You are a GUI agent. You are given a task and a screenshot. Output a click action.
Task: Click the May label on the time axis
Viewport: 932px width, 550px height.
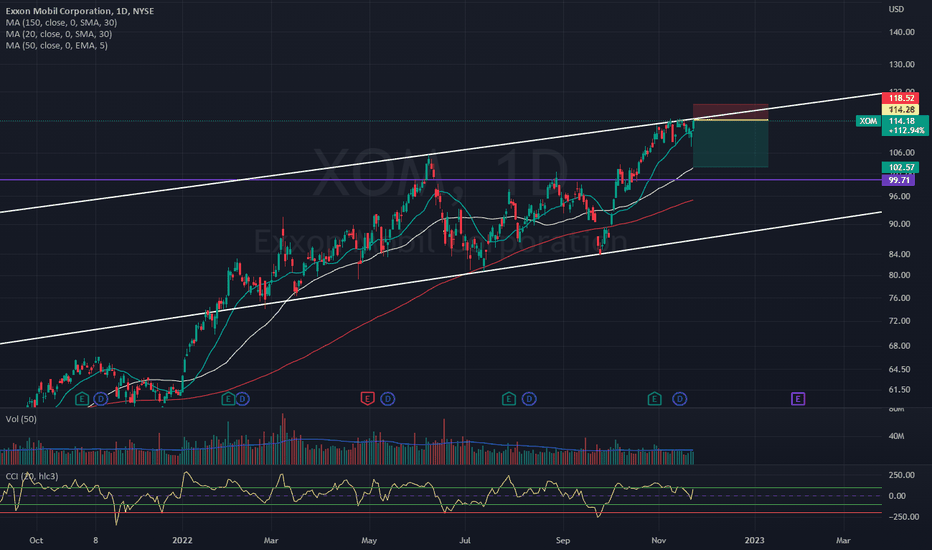(369, 540)
